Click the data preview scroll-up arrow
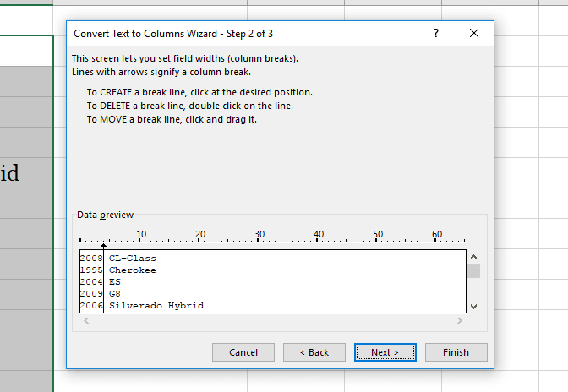568x392 pixels. click(x=473, y=257)
